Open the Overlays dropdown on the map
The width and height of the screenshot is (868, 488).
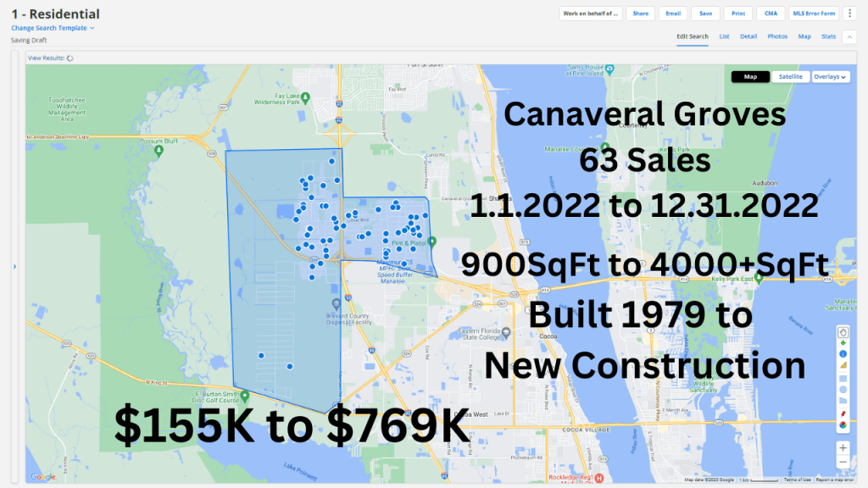click(829, 76)
